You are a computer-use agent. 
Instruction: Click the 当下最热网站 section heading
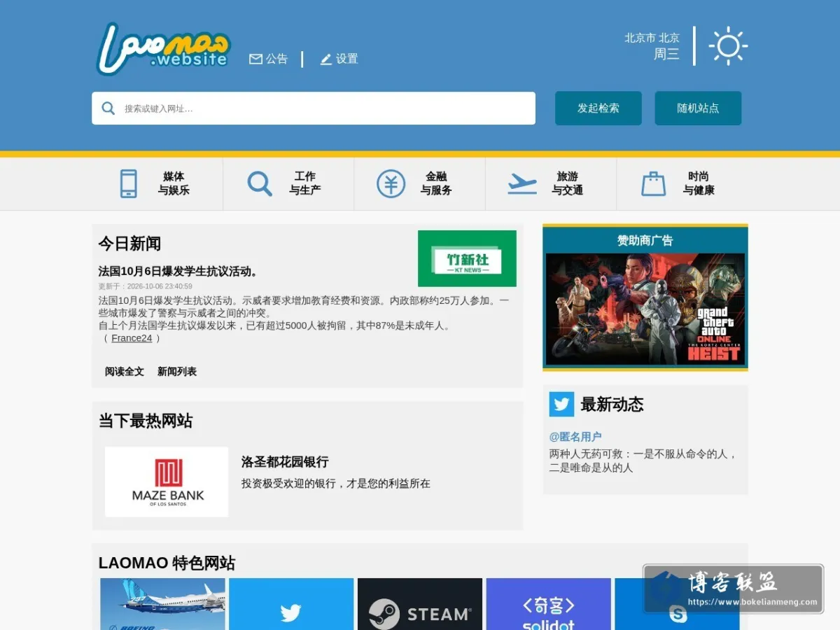point(146,421)
